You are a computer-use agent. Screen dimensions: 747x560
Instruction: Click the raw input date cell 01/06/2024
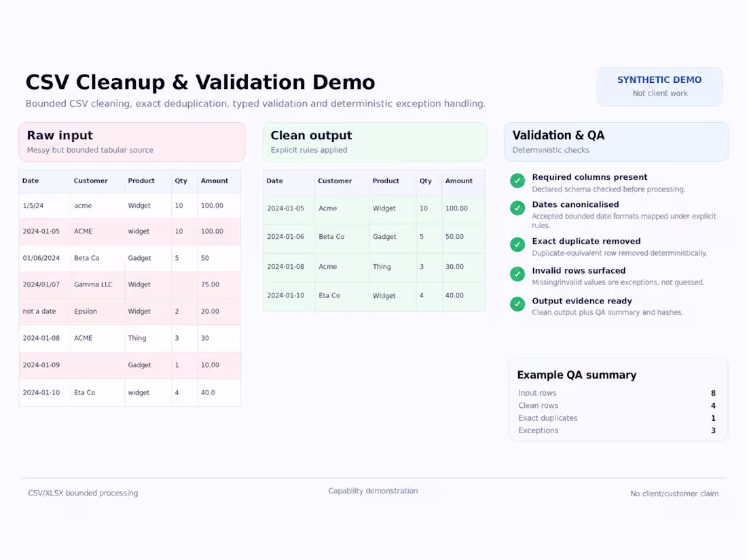[x=41, y=258]
